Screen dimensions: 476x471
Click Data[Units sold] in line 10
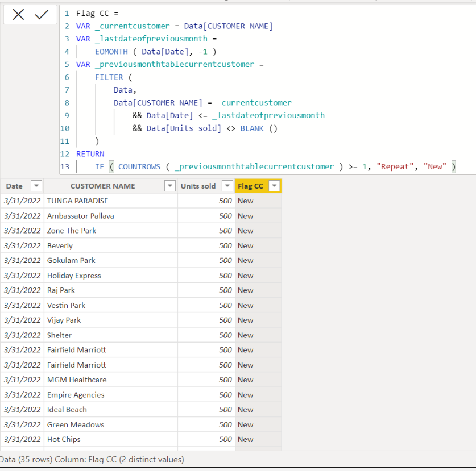coord(184,128)
